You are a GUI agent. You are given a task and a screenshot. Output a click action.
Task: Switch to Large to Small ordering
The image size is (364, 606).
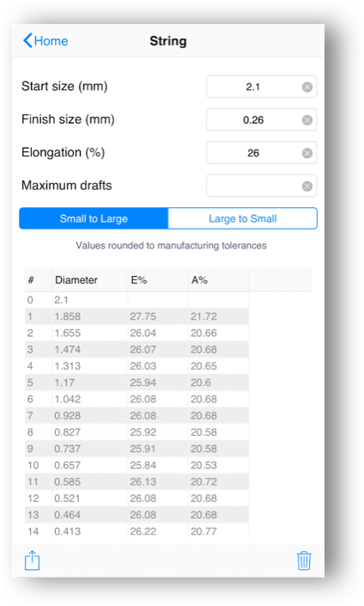(243, 218)
